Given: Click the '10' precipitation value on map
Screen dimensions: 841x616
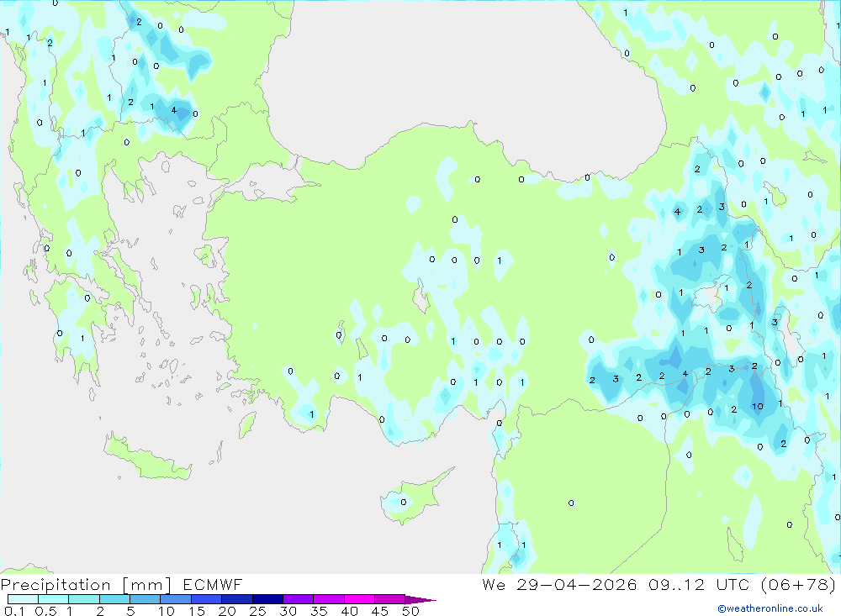Looking at the screenshot, I should coord(758,407).
